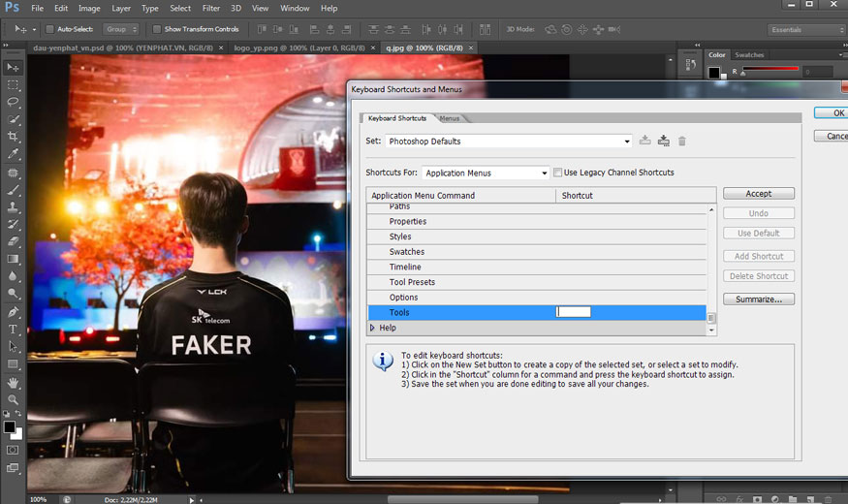The width and height of the screenshot is (848, 504).
Task: Switch to the Menus tab in dialog
Action: (449, 118)
